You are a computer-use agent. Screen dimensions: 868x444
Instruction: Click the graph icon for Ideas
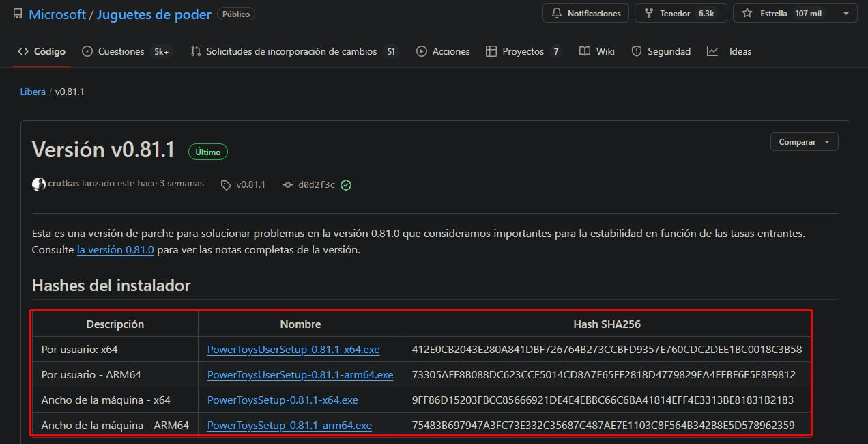tap(712, 51)
